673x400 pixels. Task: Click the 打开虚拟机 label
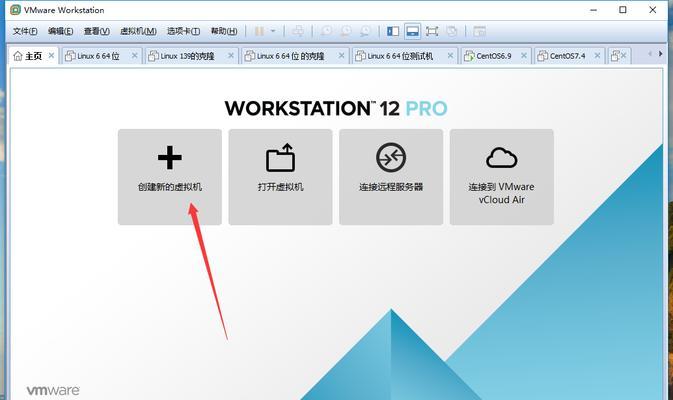click(x=280, y=187)
